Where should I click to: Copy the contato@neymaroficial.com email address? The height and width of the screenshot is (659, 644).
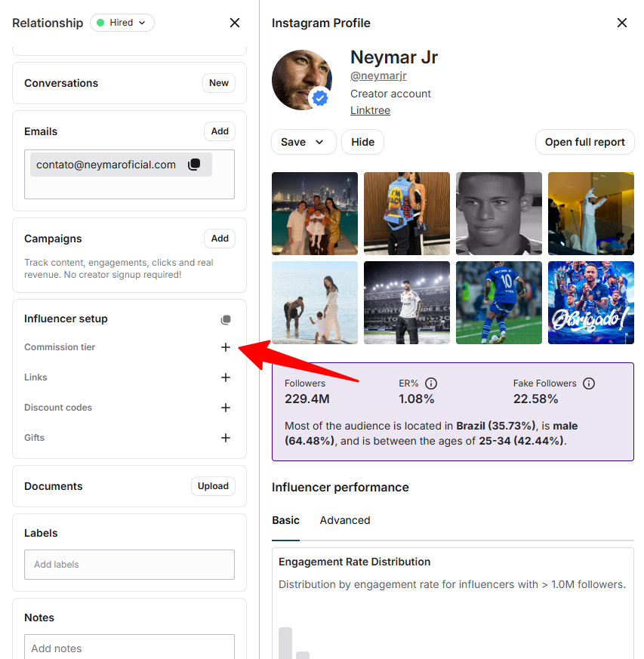pos(194,165)
